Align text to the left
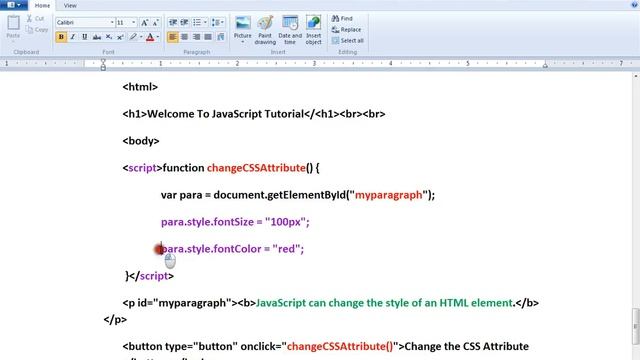 [x=173, y=37]
